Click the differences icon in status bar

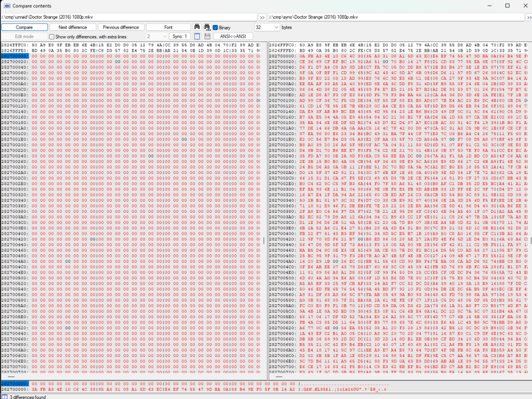point(4,397)
